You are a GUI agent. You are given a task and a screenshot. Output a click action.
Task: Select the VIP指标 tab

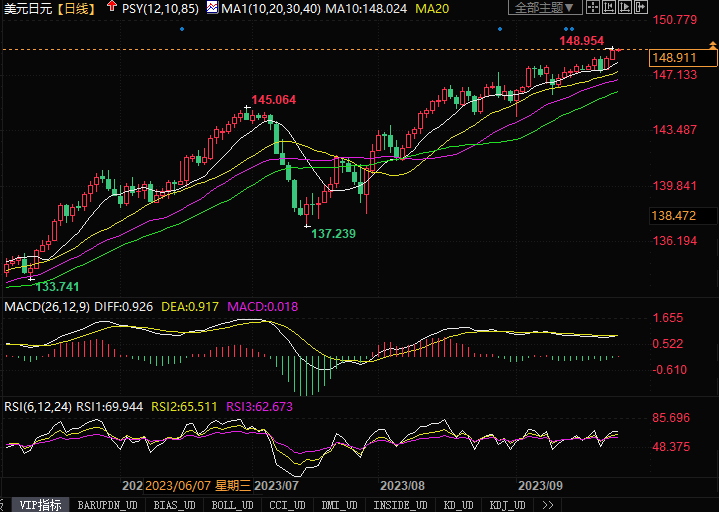click(x=40, y=505)
